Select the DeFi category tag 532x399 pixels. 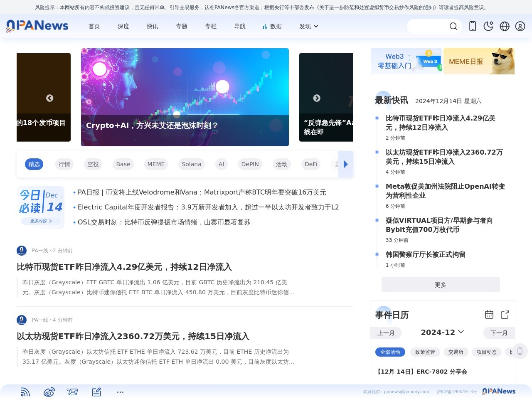pyautogui.click(x=311, y=164)
